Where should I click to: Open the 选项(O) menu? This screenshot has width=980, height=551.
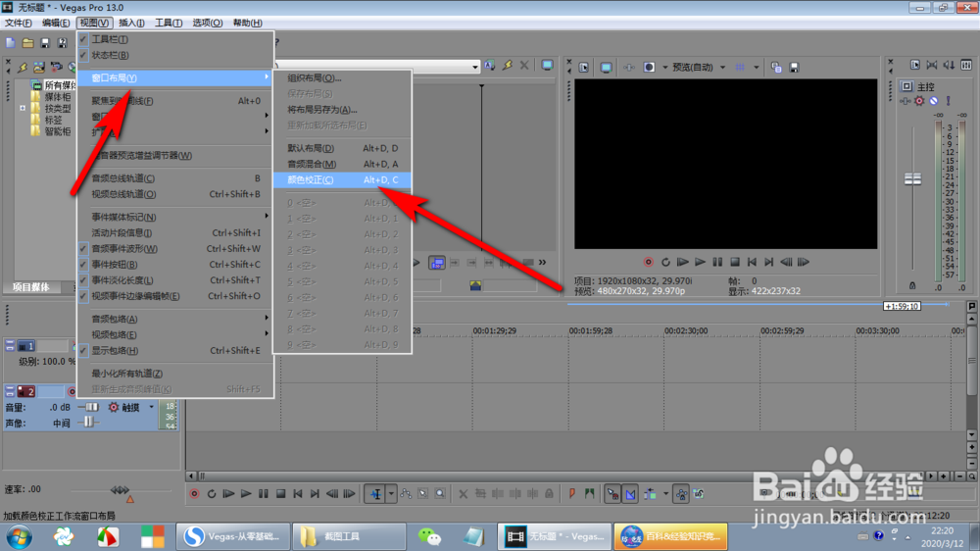click(207, 23)
